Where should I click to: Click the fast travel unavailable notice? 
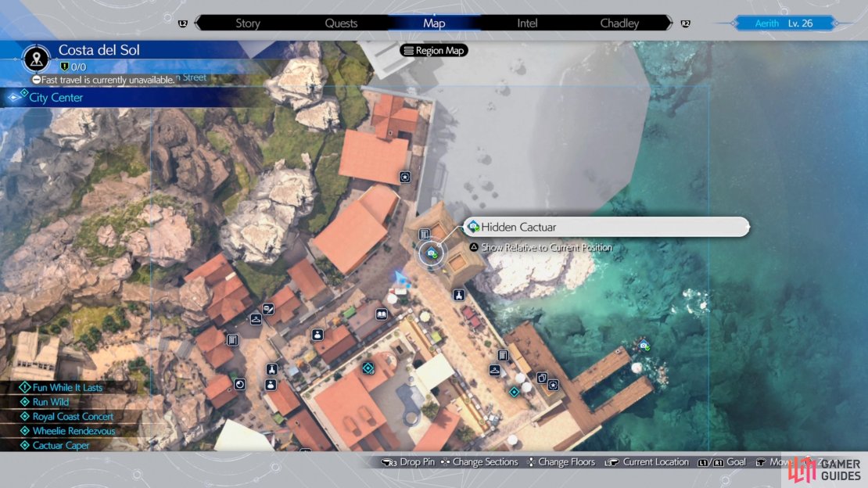click(x=103, y=80)
